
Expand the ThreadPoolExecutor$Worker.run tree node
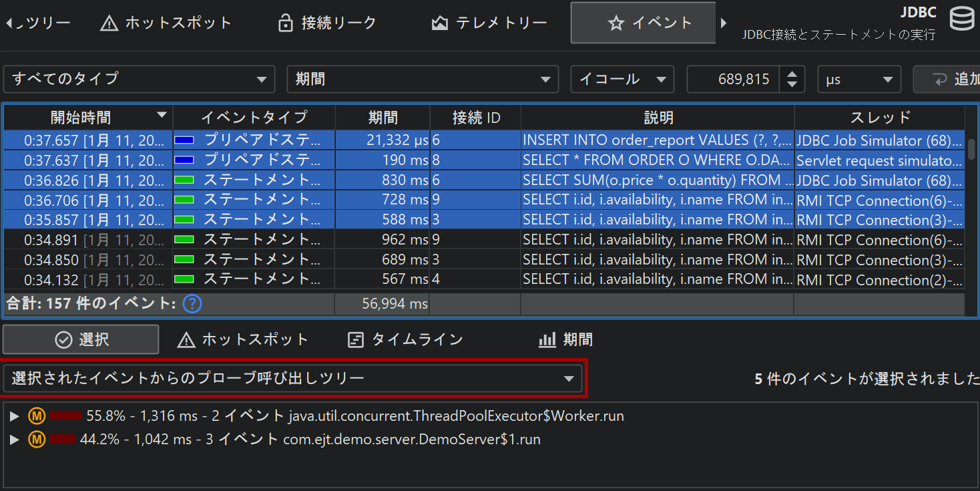click(15, 416)
